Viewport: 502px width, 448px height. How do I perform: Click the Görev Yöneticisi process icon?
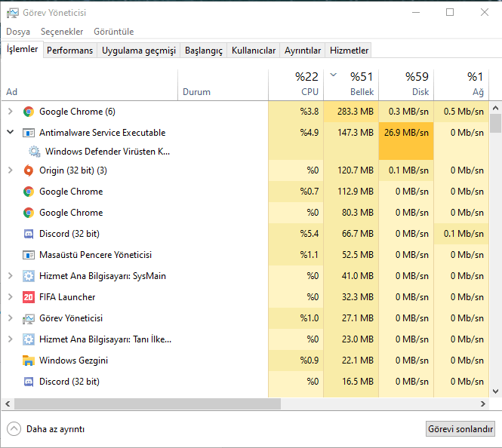[x=29, y=318]
